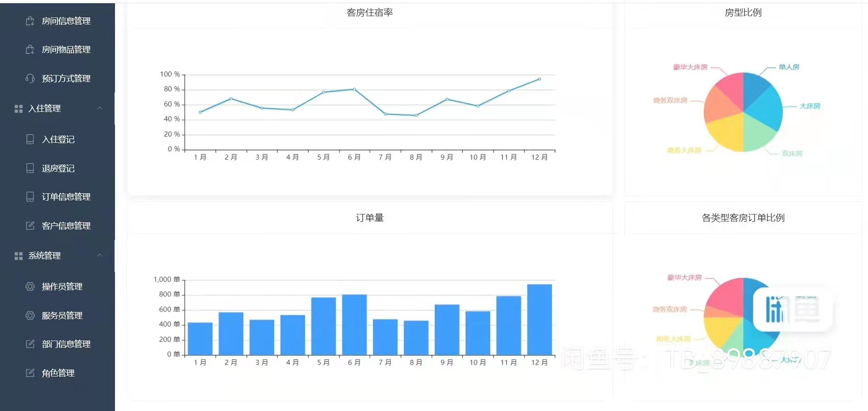Click the 商务双床房 label in 各类型客房订单比例
This screenshot has width=868, height=411.
pos(670,309)
